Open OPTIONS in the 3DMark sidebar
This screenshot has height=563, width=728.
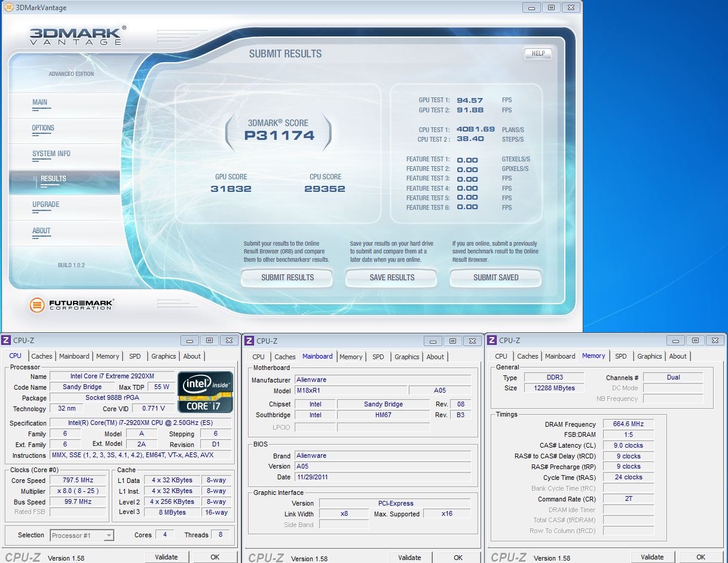43,128
